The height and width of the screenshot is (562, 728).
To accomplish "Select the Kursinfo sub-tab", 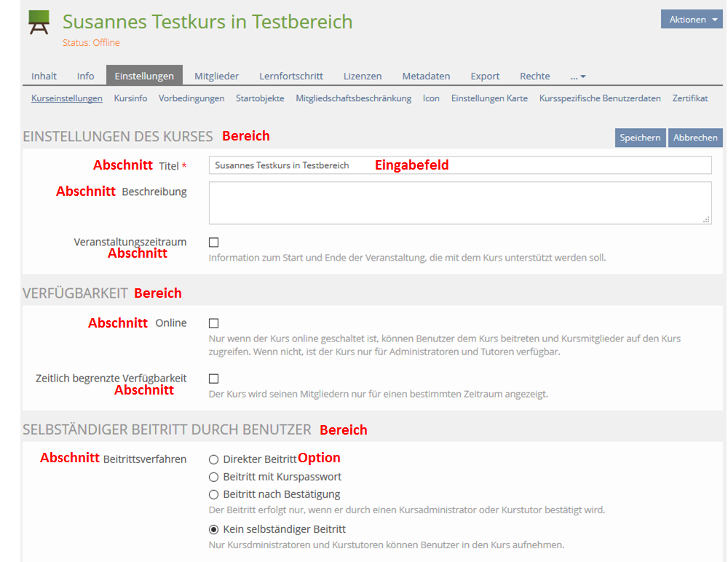I will pos(130,98).
